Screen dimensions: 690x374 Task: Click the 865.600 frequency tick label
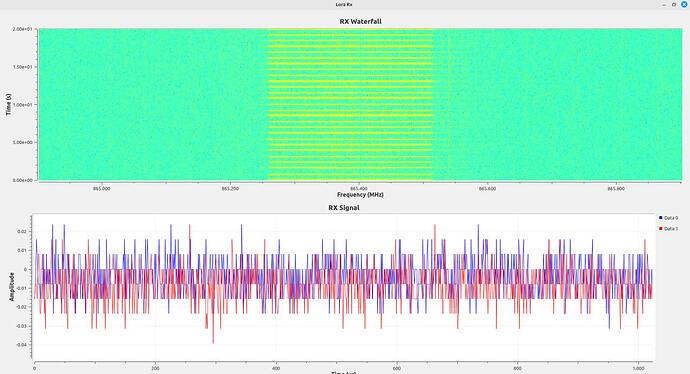488,189
